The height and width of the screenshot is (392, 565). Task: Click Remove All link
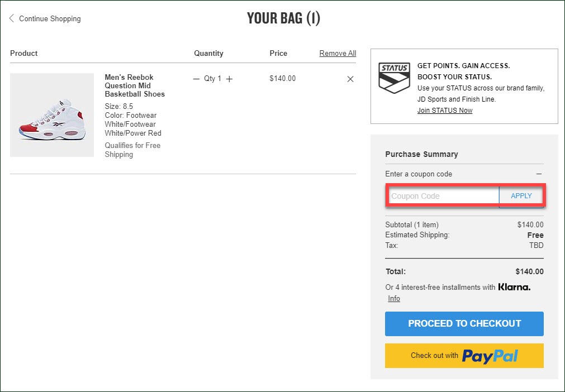tap(338, 53)
